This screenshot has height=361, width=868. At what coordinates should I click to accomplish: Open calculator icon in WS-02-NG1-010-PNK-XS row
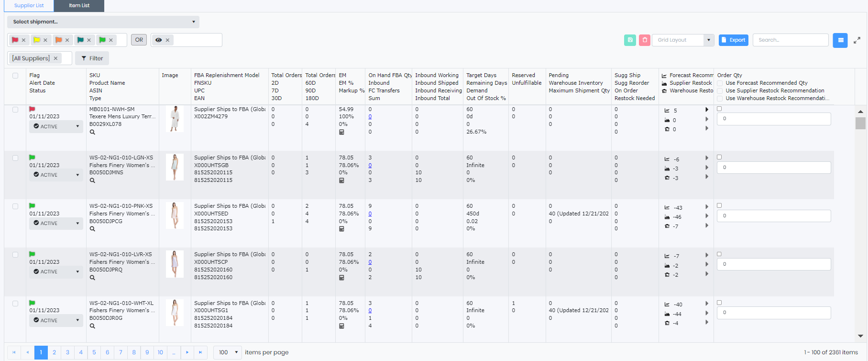(341, 229)
